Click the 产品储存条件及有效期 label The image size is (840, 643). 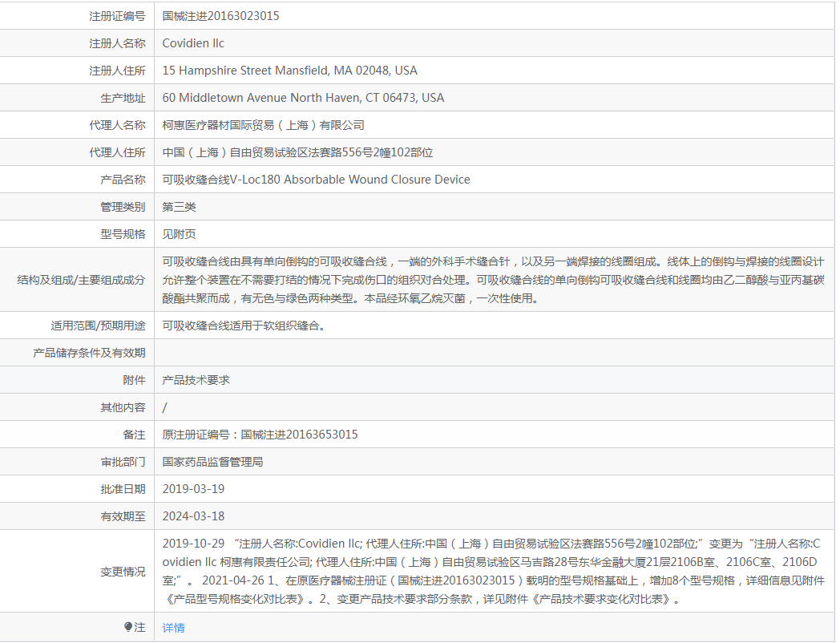click(x=90, y=353)
